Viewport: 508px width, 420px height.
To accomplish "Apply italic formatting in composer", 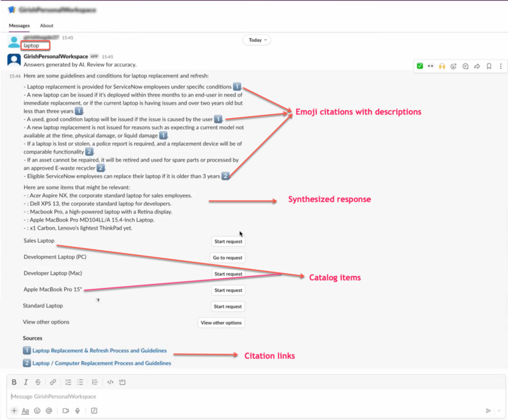I will coord(25,382).
